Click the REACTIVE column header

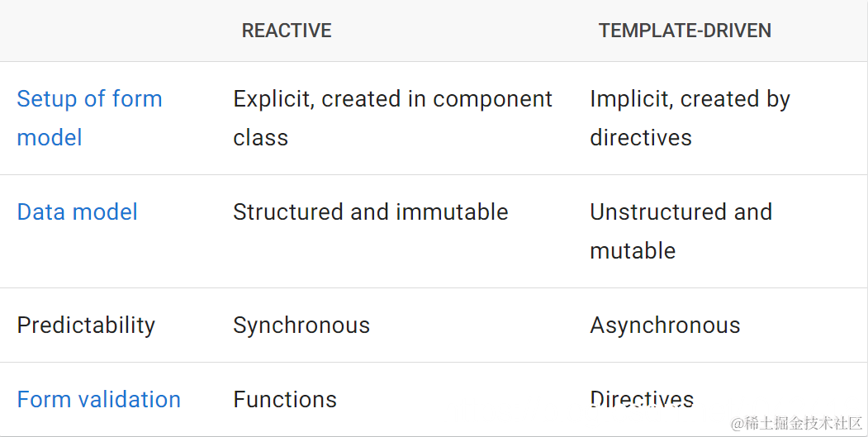287,31
